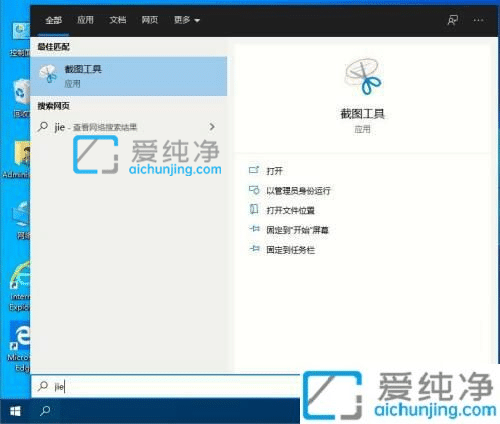Expand jie web result with chevron arrow

click(212, 127)
